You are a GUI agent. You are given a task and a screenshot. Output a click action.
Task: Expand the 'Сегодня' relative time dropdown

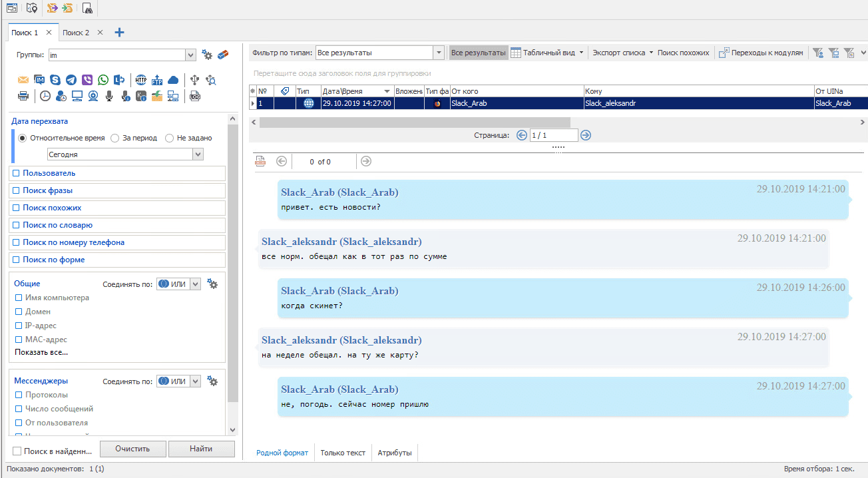coord(198,154)
